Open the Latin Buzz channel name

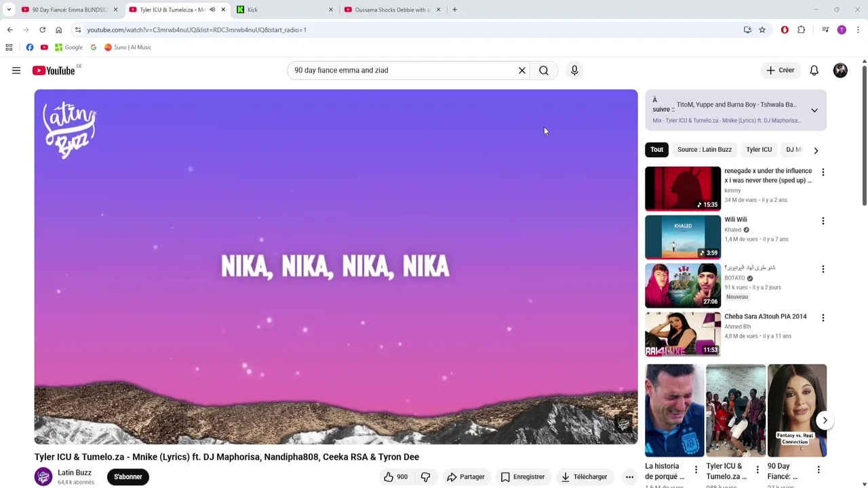75,472
